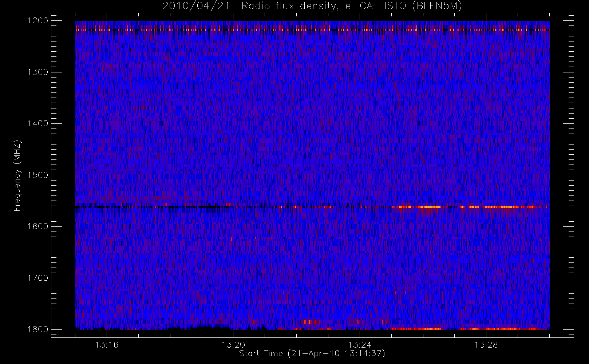Click the 13:24 time tick label
Image resolution: width=589 pixels, height=364 pixels.
pyautogui.click(x=360, y=345)
